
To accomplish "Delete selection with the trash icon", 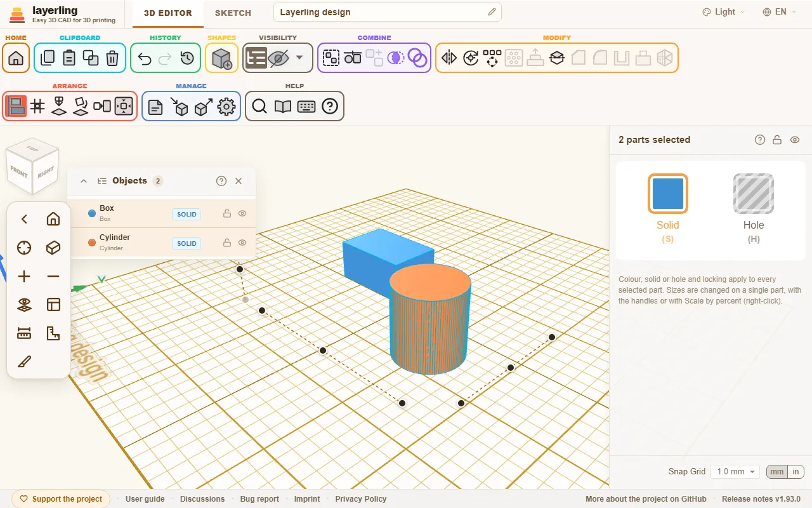I will click(112, 58).
